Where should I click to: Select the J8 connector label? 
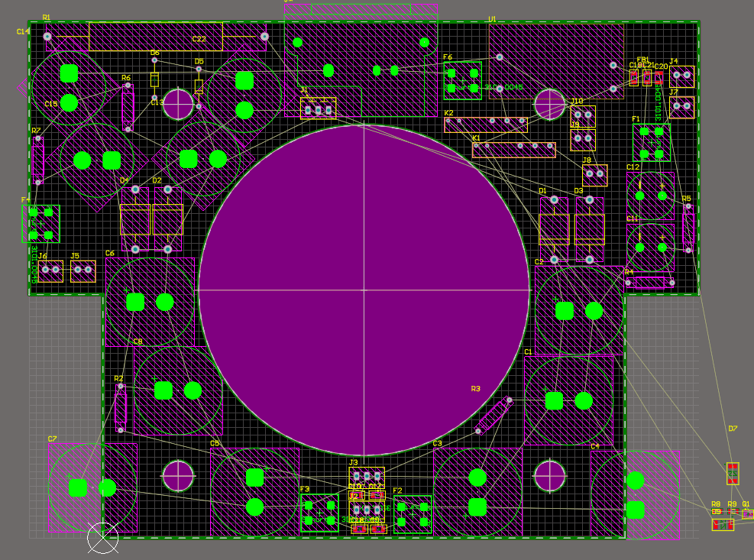[587, 160]
